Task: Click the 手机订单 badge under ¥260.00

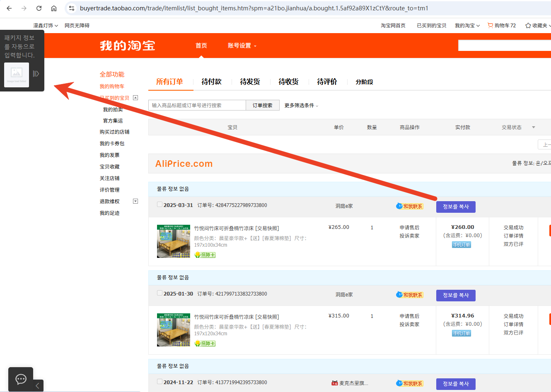Action: pos(462,245)
